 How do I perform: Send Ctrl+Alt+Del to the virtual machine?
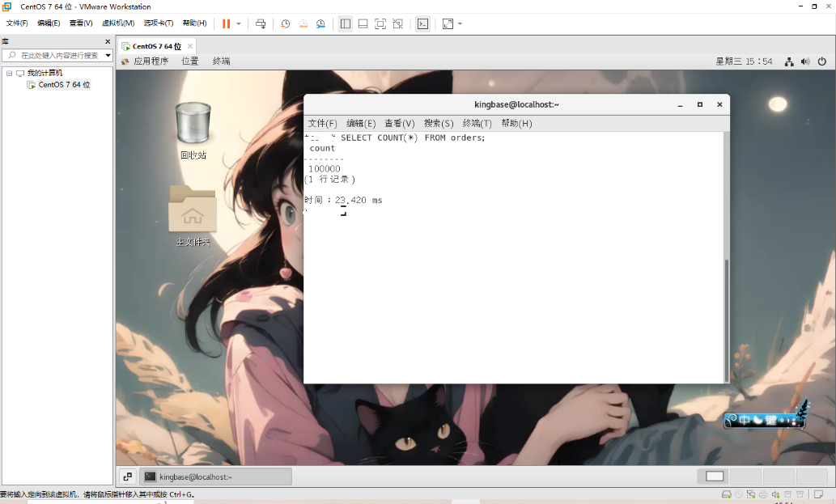tap(261, 24)
